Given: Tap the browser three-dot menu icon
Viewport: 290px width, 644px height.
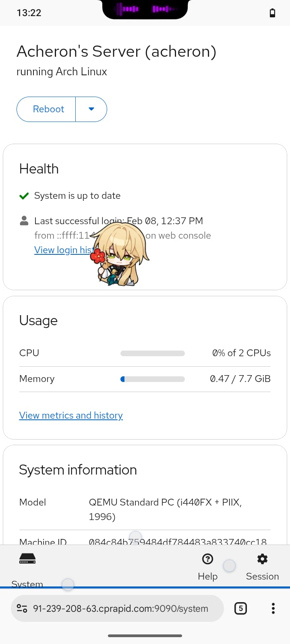Looking at the screenshot, I should point(273,608).
